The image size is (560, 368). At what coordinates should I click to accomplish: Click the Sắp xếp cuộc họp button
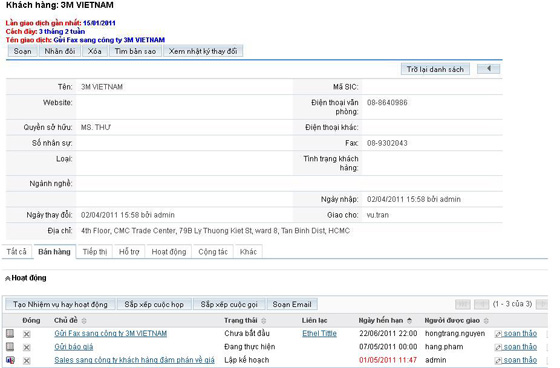coord(154,304)
